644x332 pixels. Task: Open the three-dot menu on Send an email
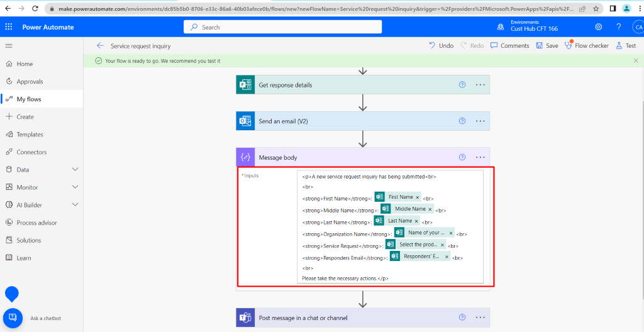pos(480,121)
